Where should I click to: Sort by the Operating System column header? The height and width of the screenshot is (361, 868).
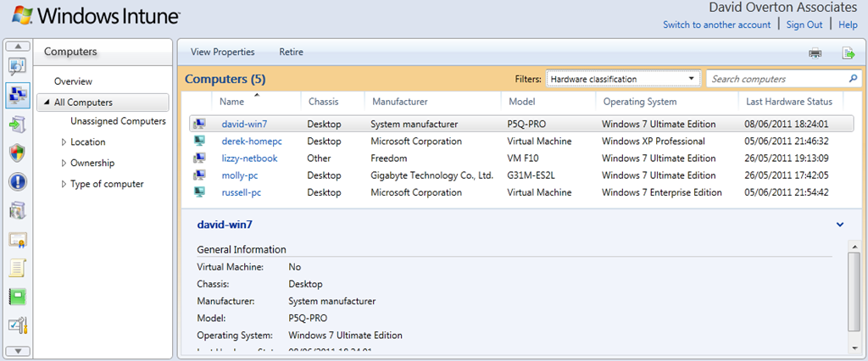pos(640,102)
